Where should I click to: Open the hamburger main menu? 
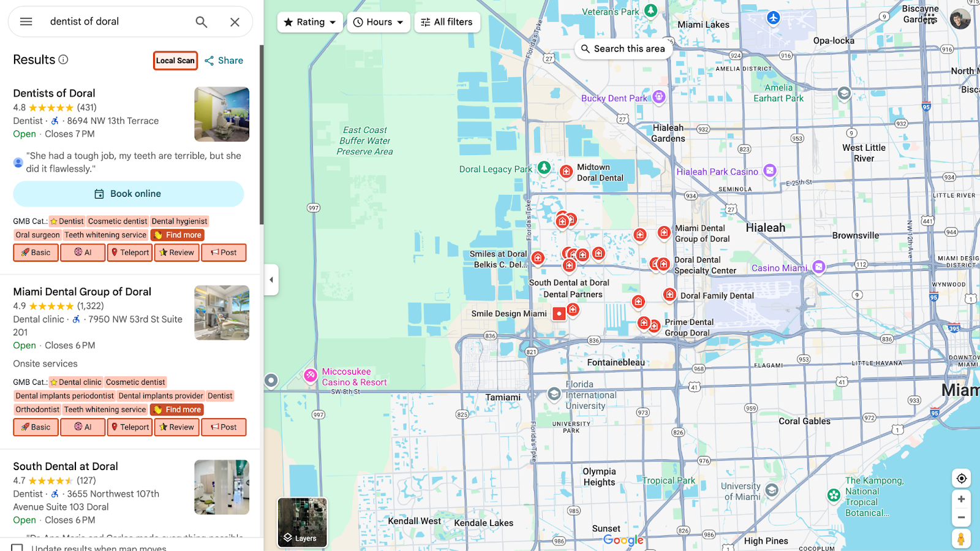[26, 21]
